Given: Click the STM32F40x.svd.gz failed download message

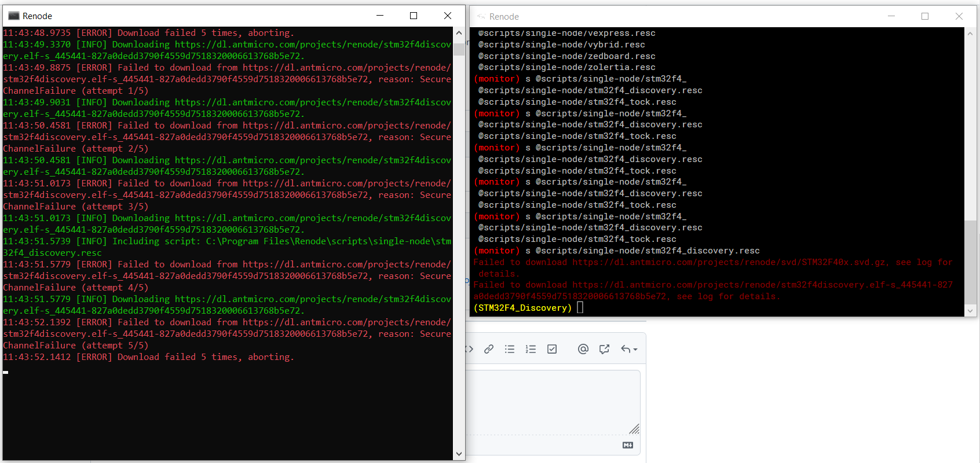Looking at the screenshot, I should tap(713, 268).
